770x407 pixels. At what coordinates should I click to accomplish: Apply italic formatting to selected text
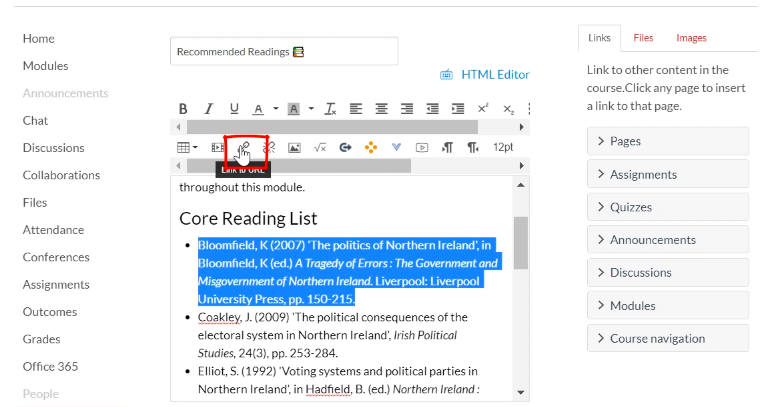coord(208,109)
